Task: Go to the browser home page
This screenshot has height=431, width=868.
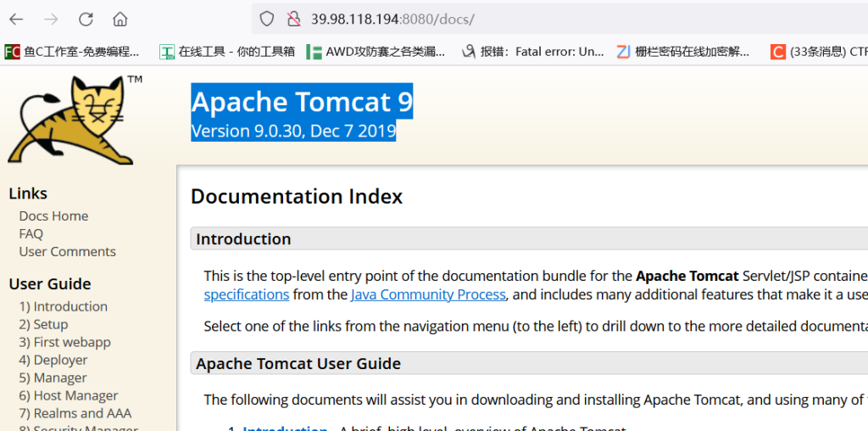Action: coord(120,19)
